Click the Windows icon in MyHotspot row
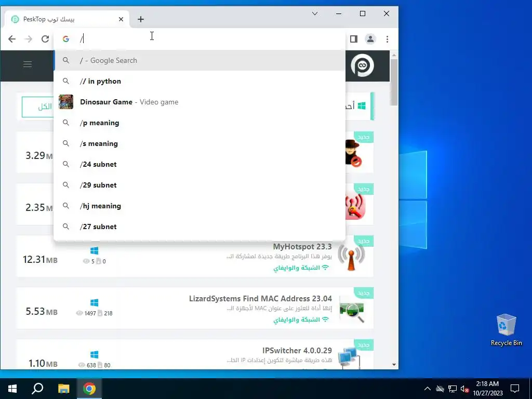532x399 pixels. click(95, 251)
